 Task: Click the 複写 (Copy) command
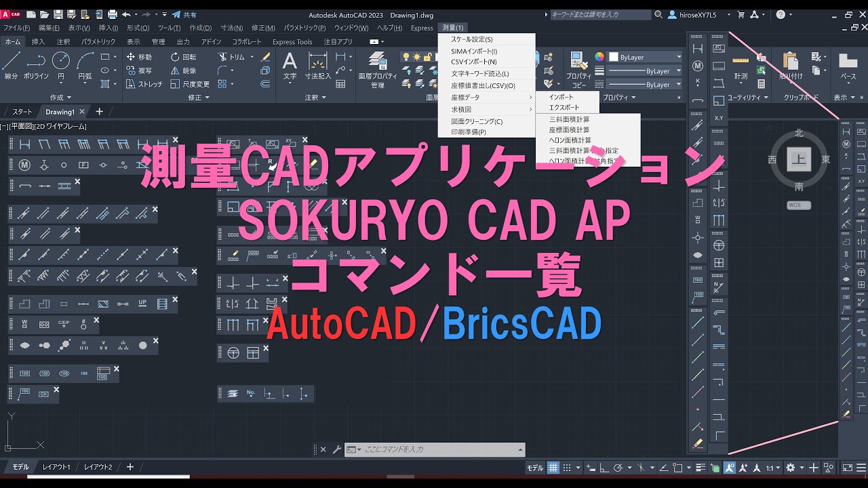click(139, 70)
